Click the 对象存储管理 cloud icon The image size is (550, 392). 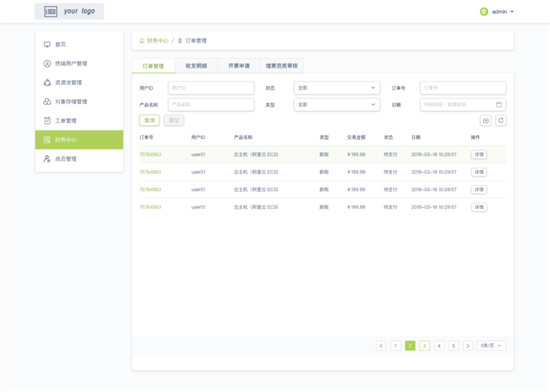point(47,101)
